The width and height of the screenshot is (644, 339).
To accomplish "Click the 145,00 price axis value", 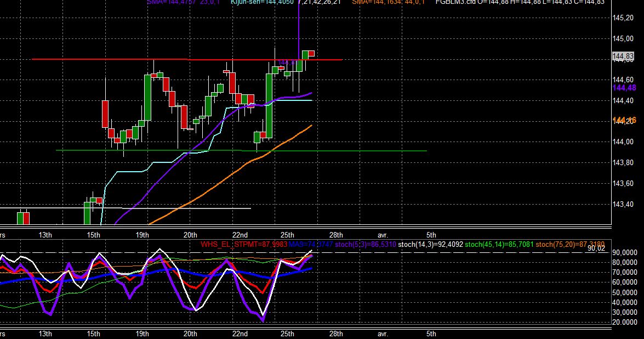I will (x=623, y=38).
